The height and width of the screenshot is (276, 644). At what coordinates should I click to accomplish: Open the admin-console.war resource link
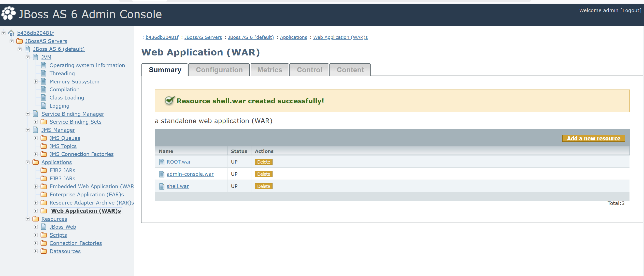(190, 174)
